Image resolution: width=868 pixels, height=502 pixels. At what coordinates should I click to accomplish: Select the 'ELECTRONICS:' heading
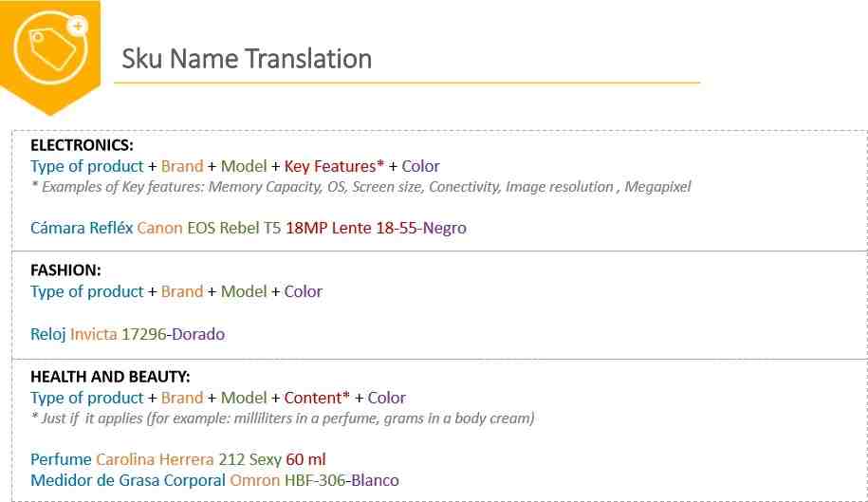pyautogui.click(x=82, y=145)
